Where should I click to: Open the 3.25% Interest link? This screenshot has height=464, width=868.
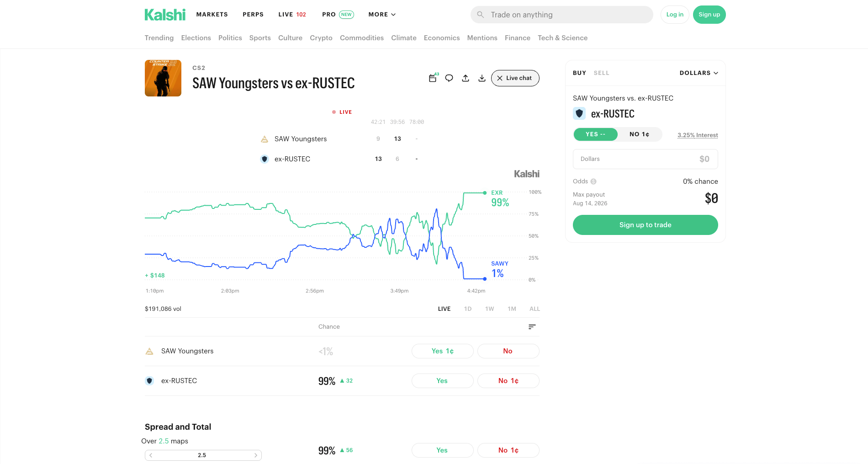click(698, 135)
